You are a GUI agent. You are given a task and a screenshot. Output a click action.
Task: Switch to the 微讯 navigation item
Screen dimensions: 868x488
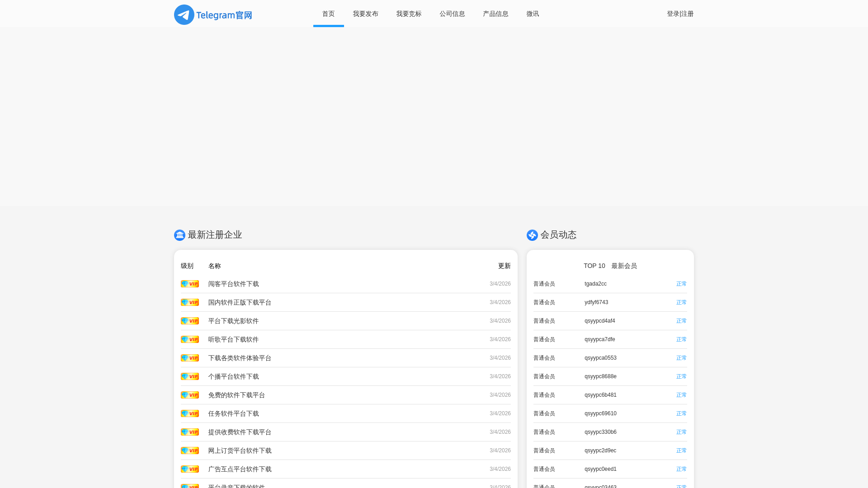point(533,14)
